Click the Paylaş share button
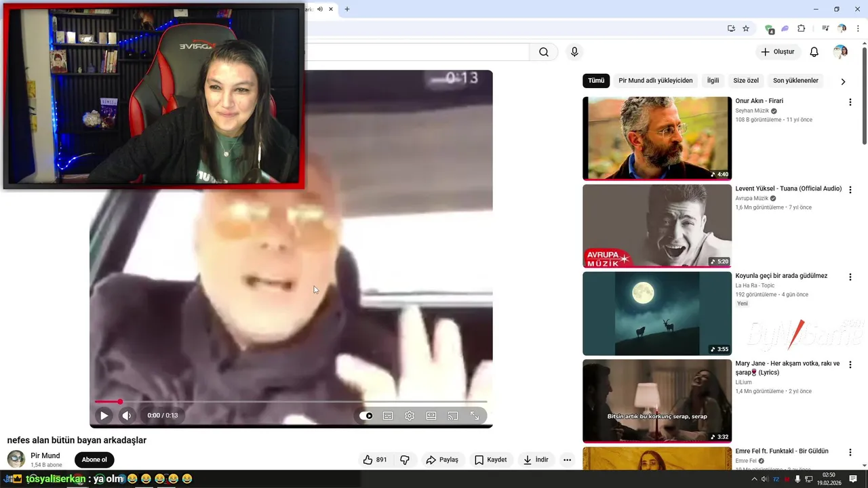Image resolution: width=868 pixels, height=488 pixels. pos(442,460)
